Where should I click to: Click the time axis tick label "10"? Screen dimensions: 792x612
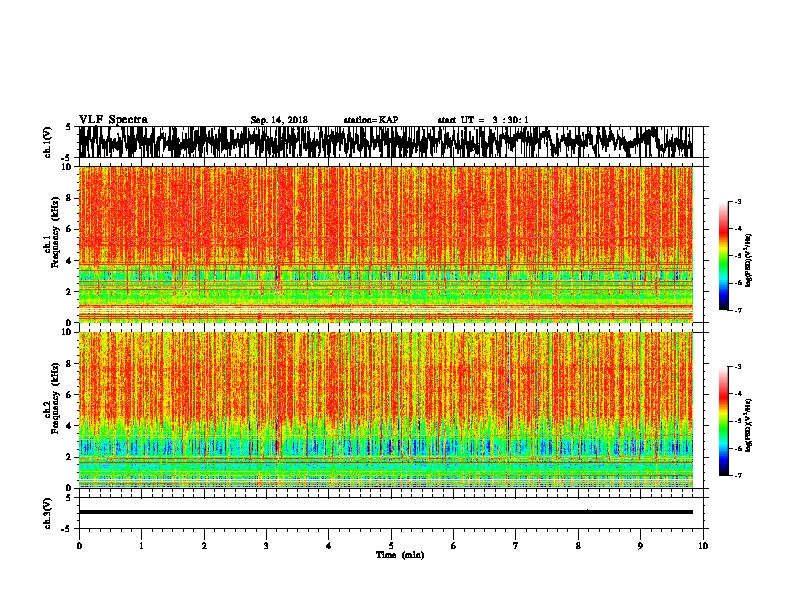click(703, 546)
